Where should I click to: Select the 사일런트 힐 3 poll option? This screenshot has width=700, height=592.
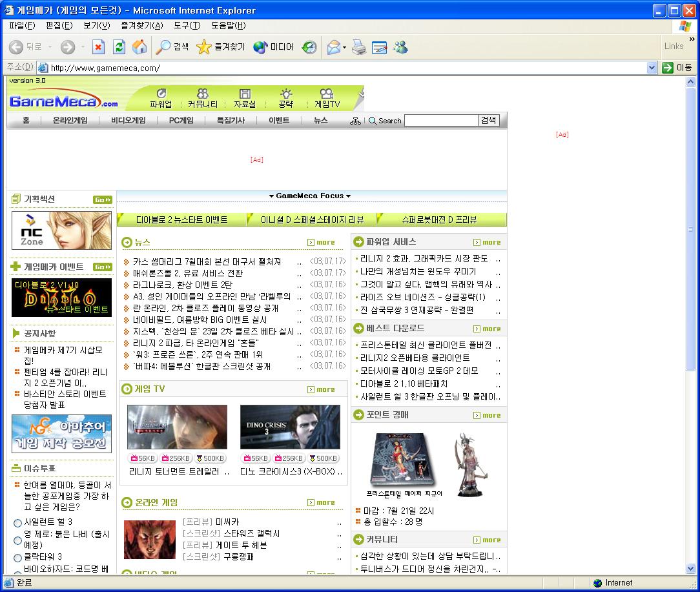pos(17,523)
